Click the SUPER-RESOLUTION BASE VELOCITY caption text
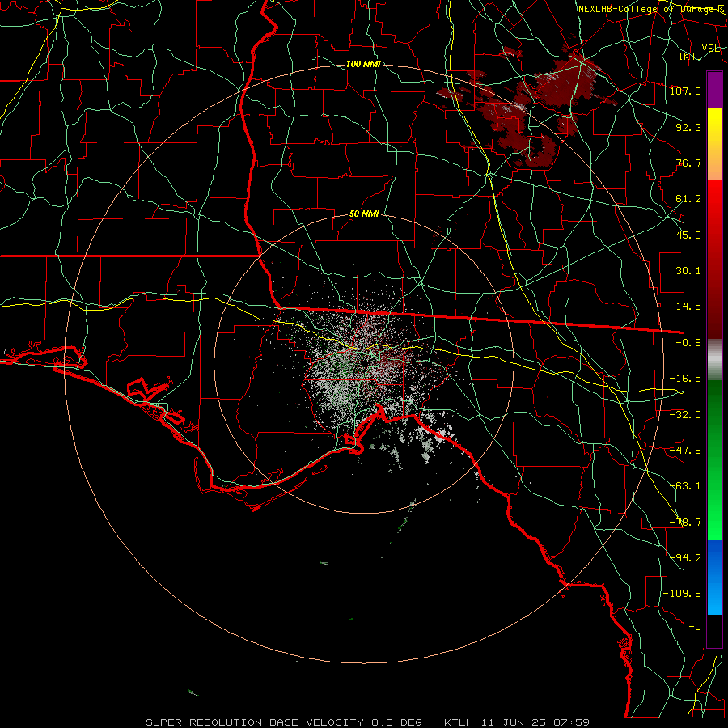This screenshot has height=728, width=728. (256, 722)
